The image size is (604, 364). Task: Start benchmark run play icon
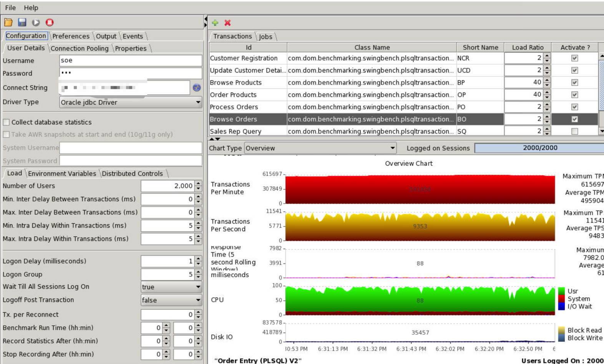[36, 23]
